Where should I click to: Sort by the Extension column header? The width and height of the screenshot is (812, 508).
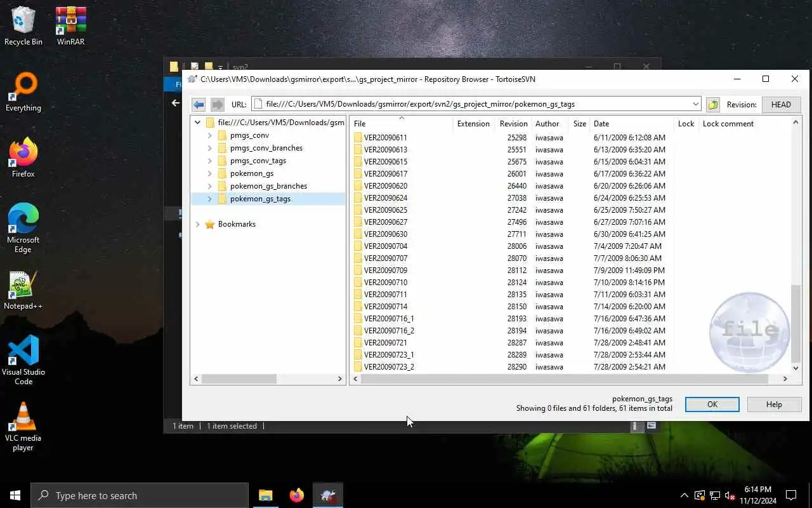473,124
